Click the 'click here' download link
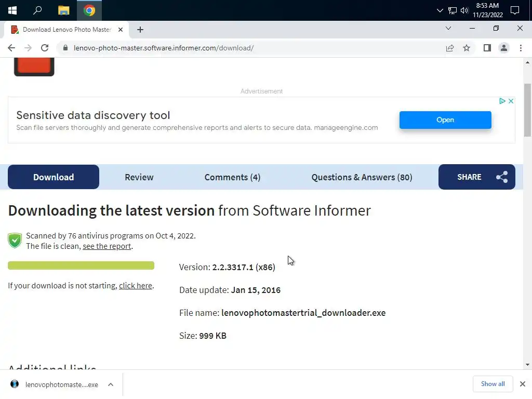Screen dimensions: 532x399 (x=136, y=286)
